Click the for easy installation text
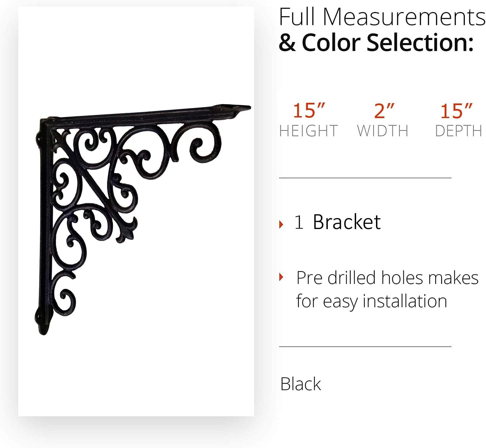 [x=371, y=301]
